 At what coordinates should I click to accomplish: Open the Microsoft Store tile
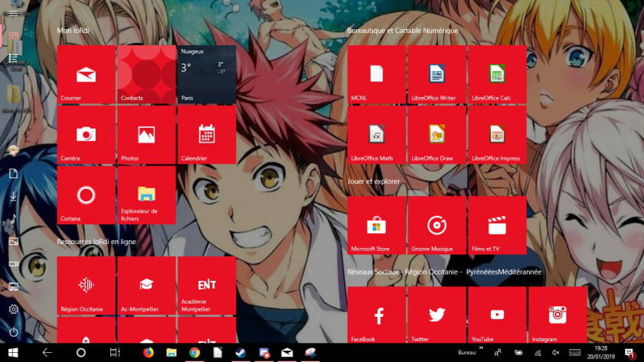376,225
